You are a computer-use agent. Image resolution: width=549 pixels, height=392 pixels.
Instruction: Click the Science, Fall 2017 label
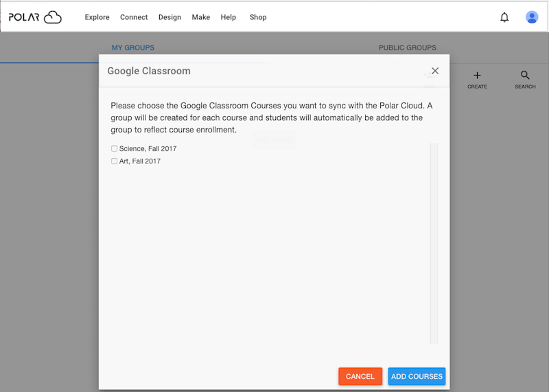point(148,148)
